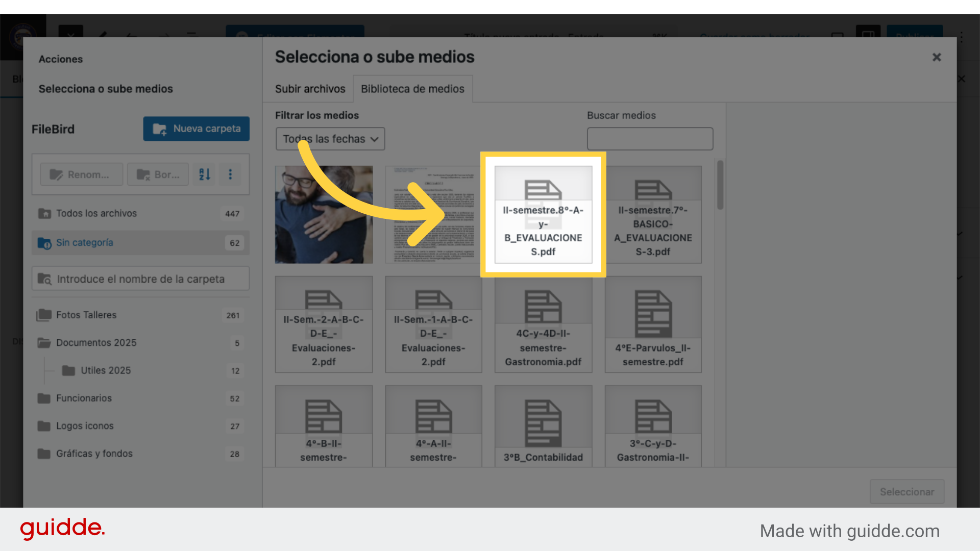Switch to the Subir archivos tab
This screenshot has height=551, width=980.
click(310, 89)
